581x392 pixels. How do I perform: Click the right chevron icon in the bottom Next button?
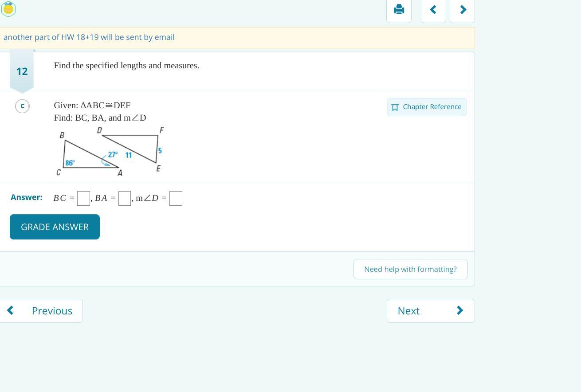[x=460, y=310]
